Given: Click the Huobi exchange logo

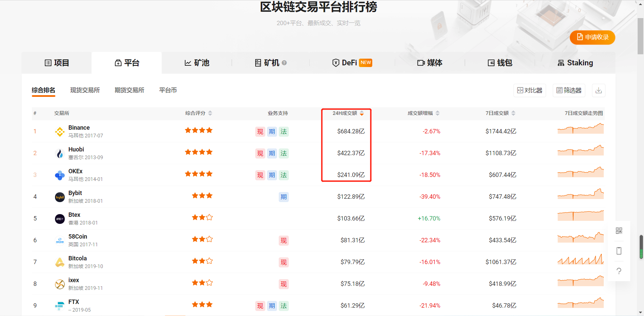Looking at the screenshot, I should coord(59,153).
